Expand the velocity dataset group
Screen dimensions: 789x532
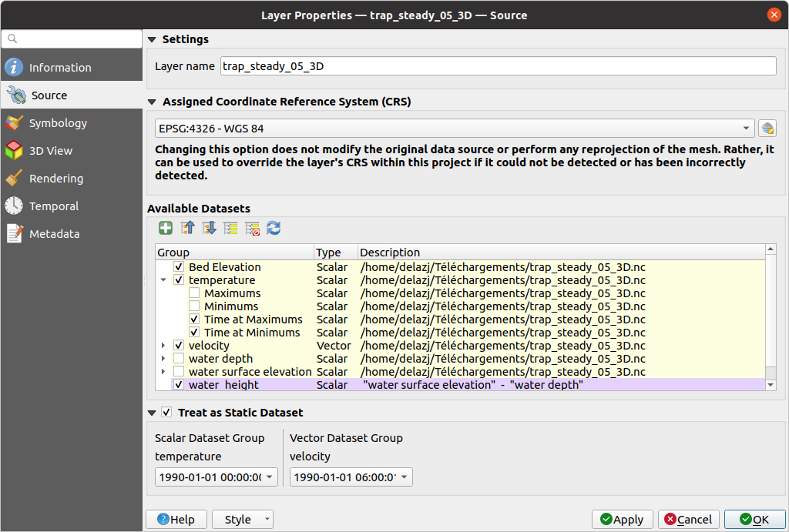pyautogui.click(x=163, y=345)
